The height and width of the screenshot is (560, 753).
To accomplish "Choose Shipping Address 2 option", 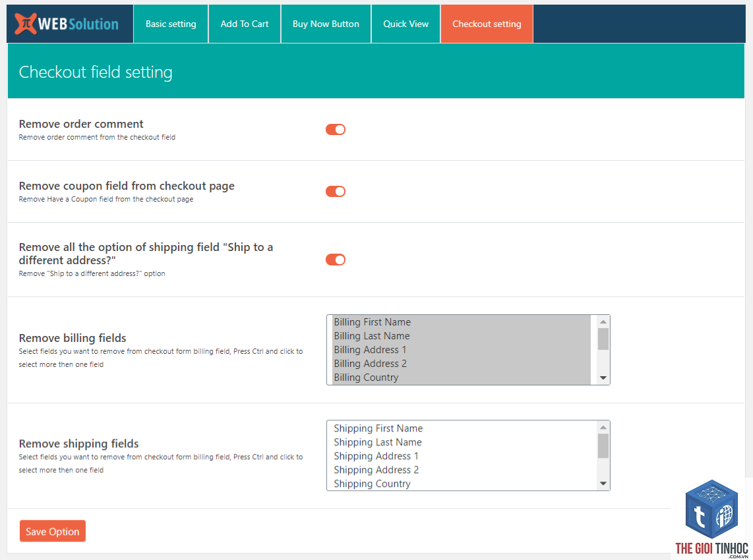I will click(x=462, y=470).
